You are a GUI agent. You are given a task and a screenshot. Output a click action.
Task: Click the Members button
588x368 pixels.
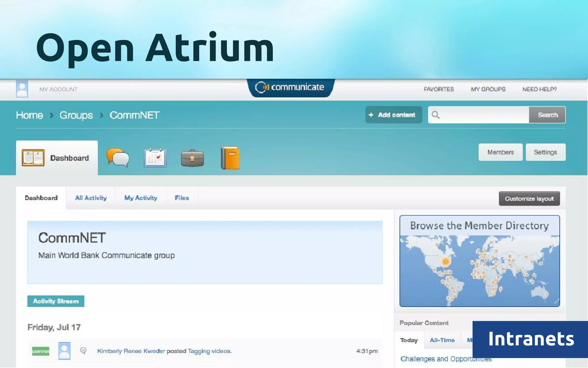pos(500,152)
